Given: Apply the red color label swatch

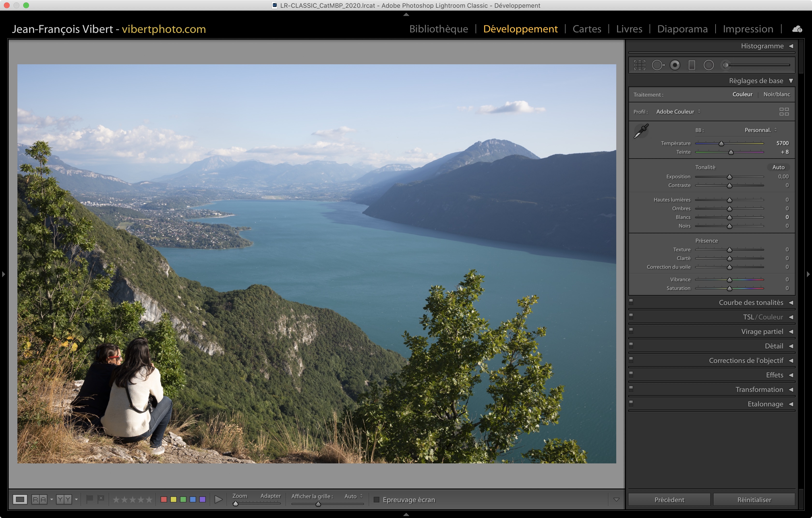Looking at the screenshot, I should point(164,499).
